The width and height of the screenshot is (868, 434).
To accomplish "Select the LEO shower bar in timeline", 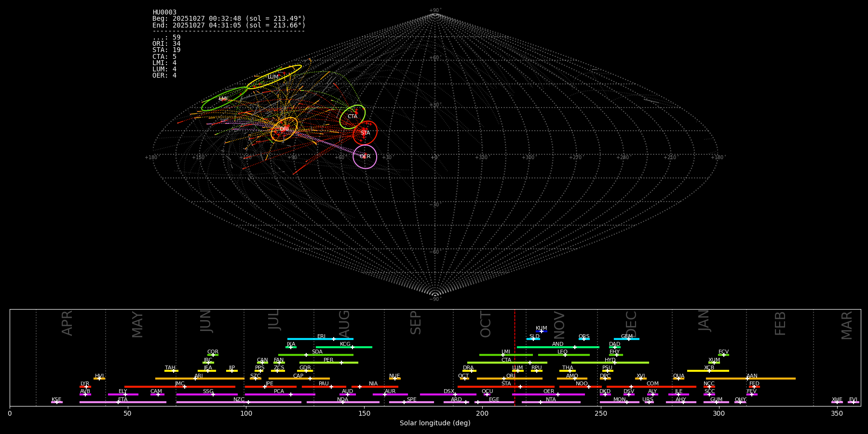I will click(564, 355).
